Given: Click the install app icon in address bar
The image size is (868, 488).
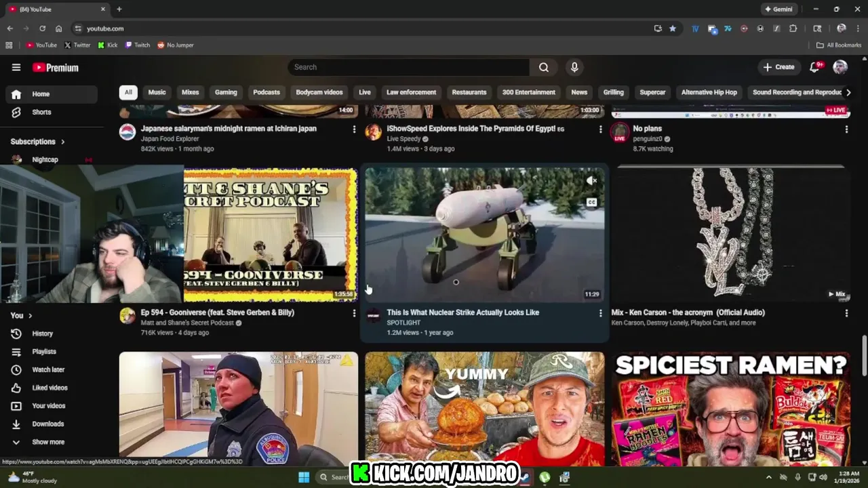Looking at the screenshot, I should click(658, 28).
